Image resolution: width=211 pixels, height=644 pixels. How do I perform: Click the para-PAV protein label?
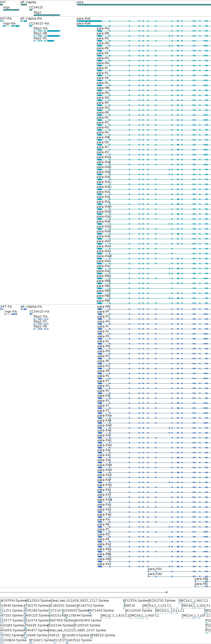[155, 569]
